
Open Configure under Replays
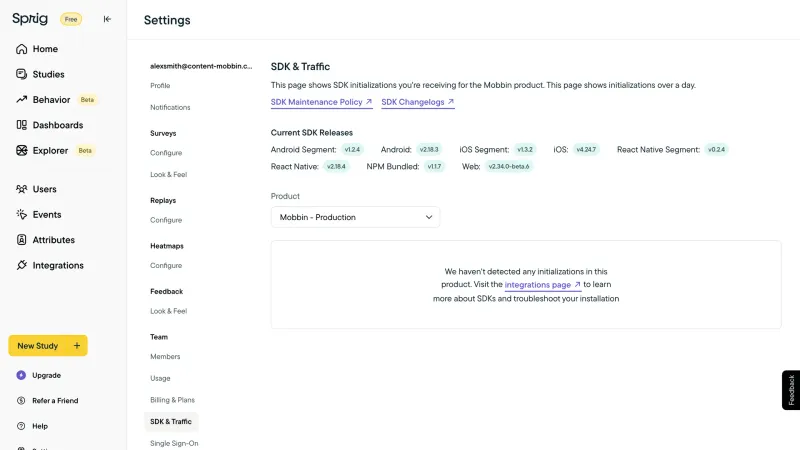(x=166, y=220)
